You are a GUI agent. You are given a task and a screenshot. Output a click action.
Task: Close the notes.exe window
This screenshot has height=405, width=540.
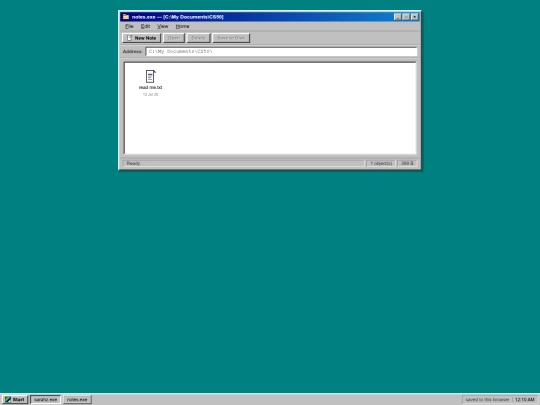pos(415,17)
